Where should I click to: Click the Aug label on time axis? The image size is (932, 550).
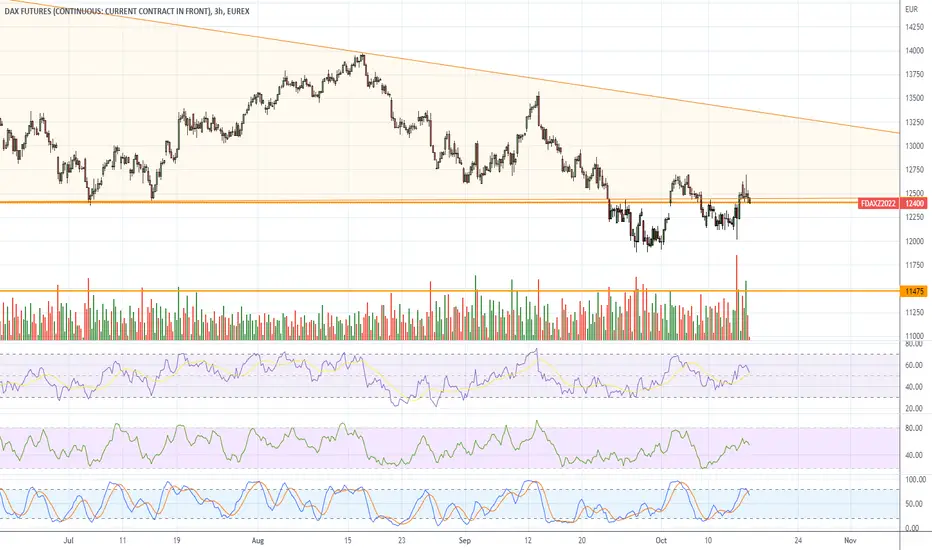pyautogui.click(x=257, y=540)
